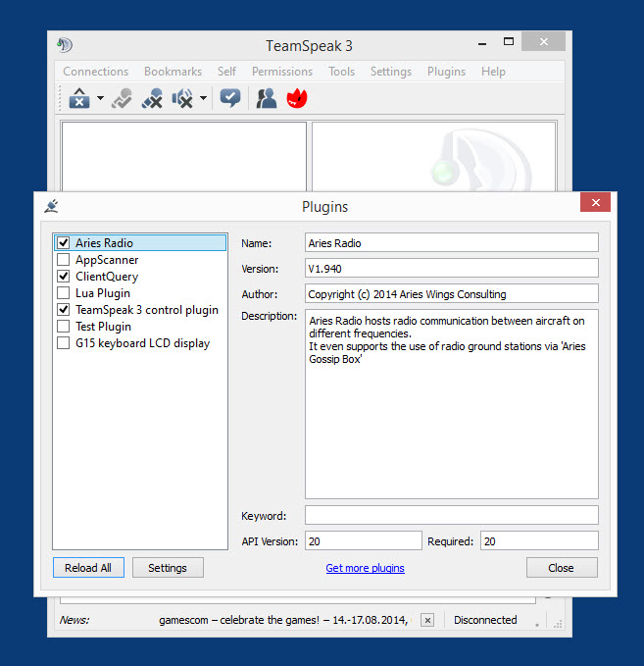644x666 pixels.
Task: Open the Help menu
Action: tap(493, 72)
